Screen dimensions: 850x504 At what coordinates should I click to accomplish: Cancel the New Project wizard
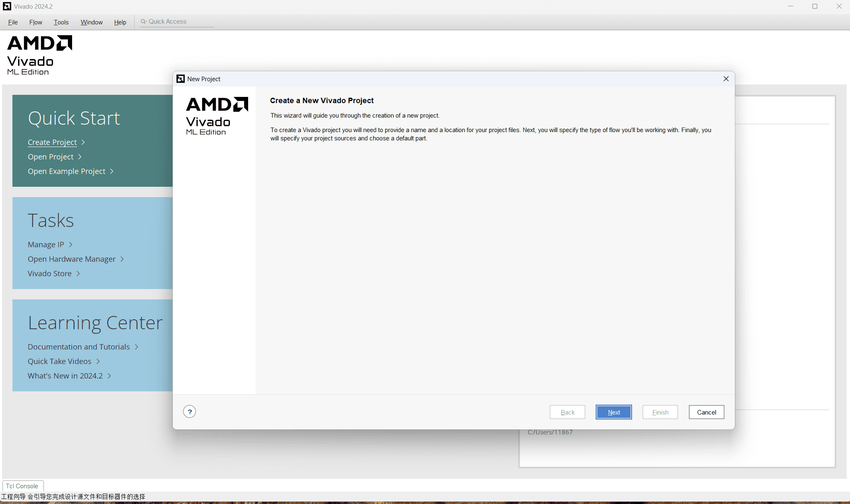click(706, 412)
